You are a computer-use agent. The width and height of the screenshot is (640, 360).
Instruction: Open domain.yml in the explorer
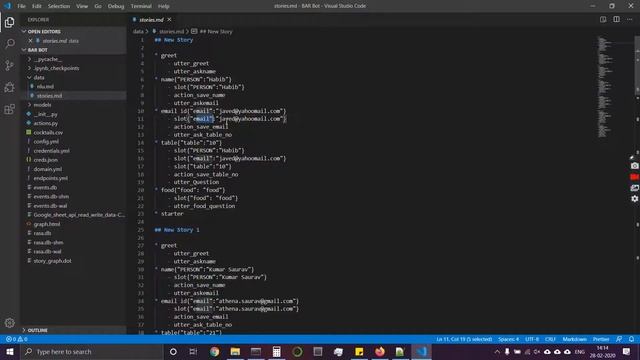pyautogui.click(x=48, y=169)
